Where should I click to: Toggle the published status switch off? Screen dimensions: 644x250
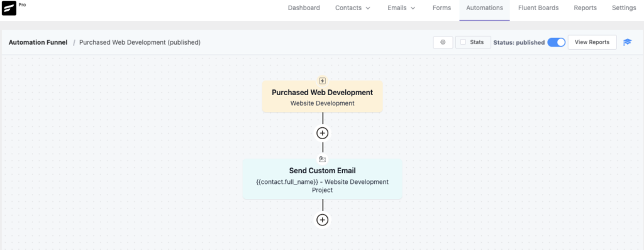[x=556, y=42]
